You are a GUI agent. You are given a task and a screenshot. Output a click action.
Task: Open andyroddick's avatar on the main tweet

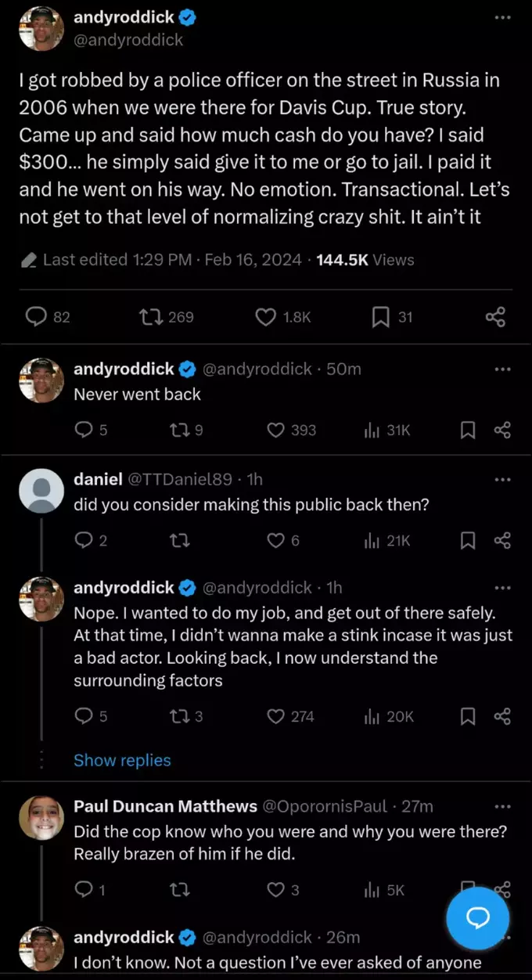click(41, 29)
